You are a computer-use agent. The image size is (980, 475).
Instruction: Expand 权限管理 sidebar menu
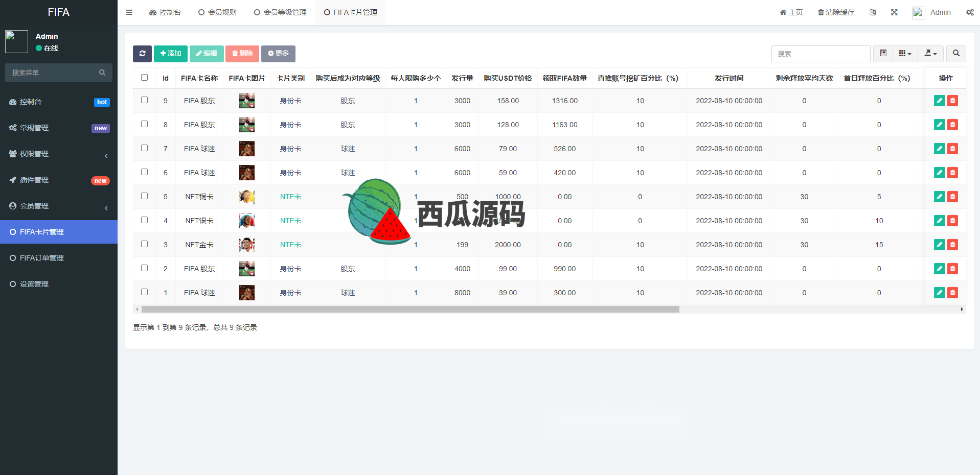59,154
